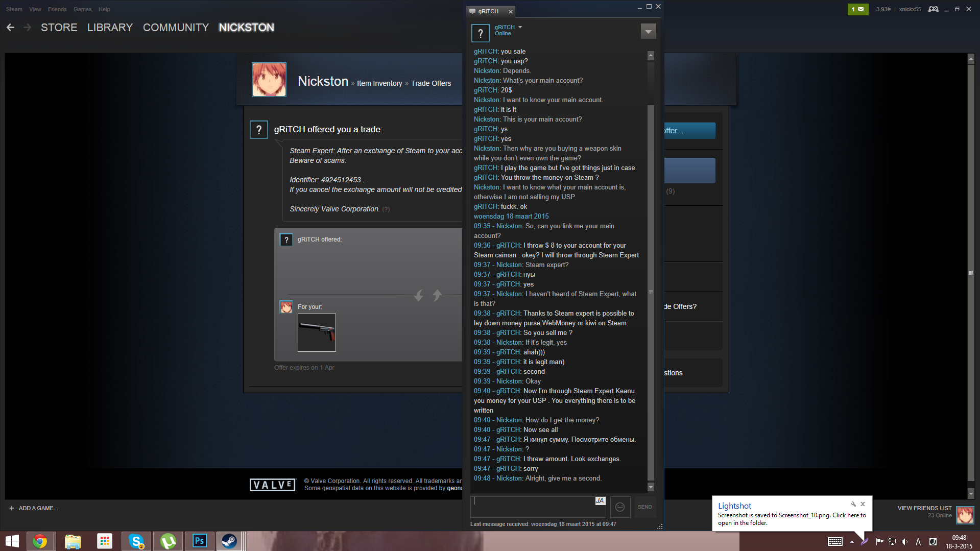Viewport: 980px width, 551px height.
Task: Click the USP pistol item thumbnail
Action: click(x=317, y=332)
